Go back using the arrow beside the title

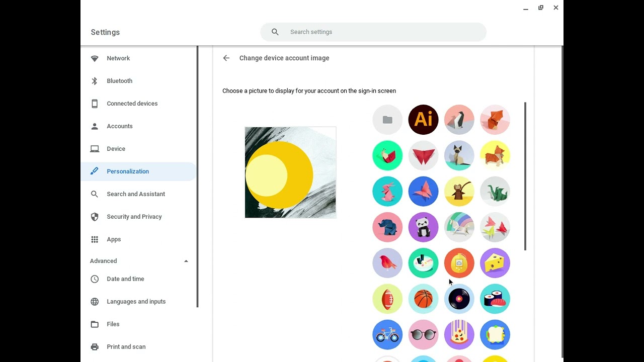226,58
